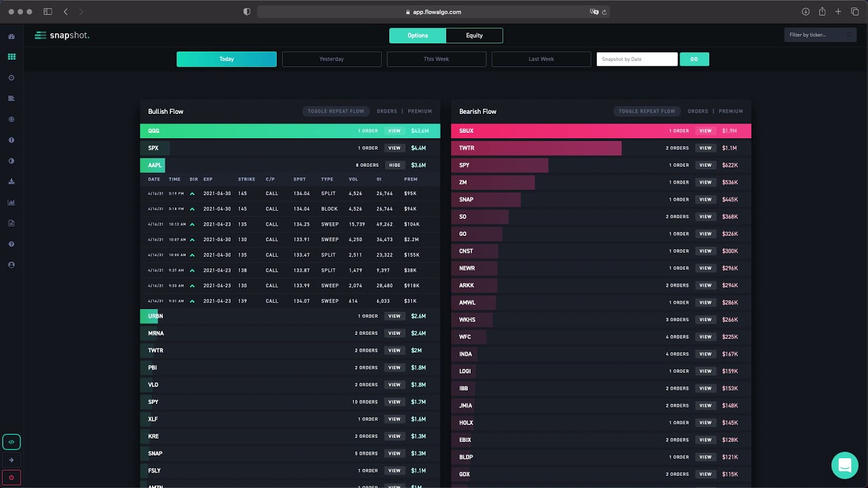Sort Bullish Flow by PREMIUM
Screen dimensions: 868x488
pyautogui.click(x=420, y=111)
